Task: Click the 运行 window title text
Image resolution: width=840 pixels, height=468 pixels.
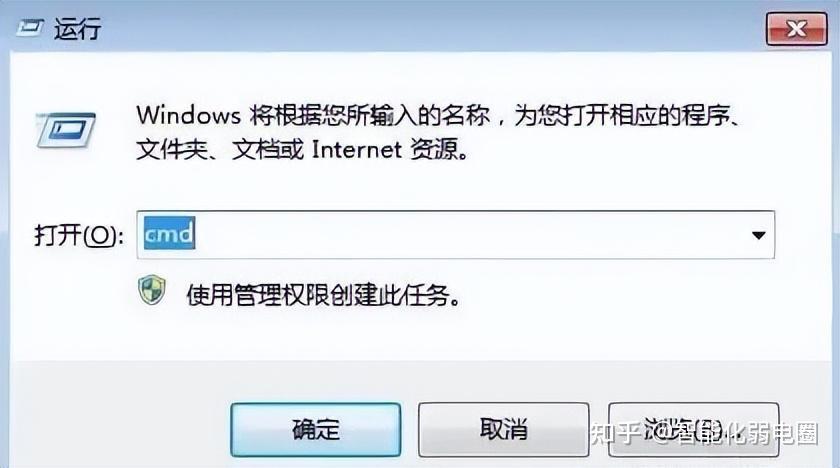Action: click(x=78, y=28)
